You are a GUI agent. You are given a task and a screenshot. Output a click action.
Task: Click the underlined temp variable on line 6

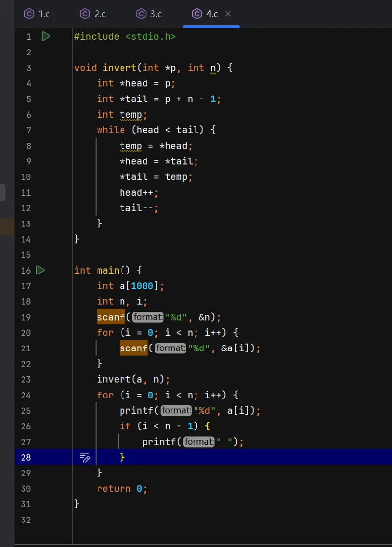(x=130, y=114)
